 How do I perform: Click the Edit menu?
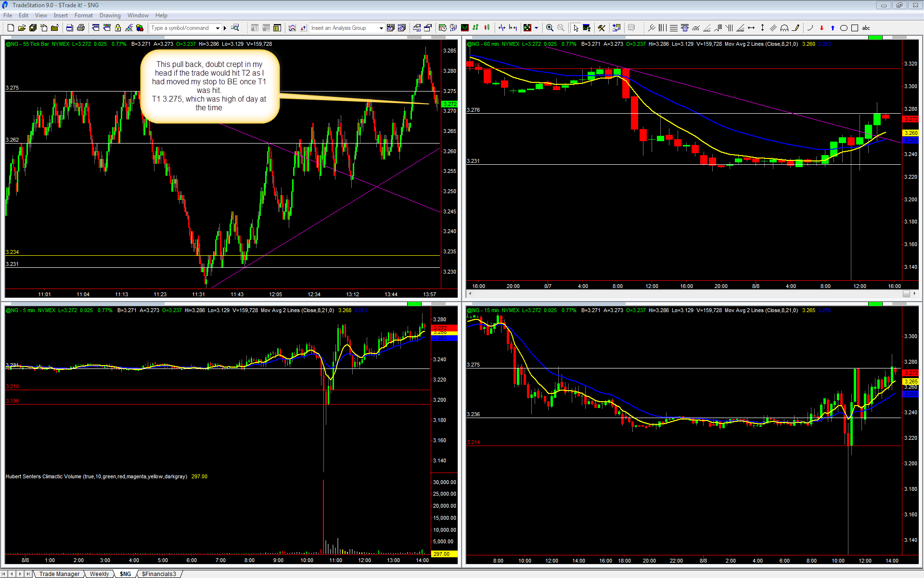pyautogui.click(x=24, y=15)
